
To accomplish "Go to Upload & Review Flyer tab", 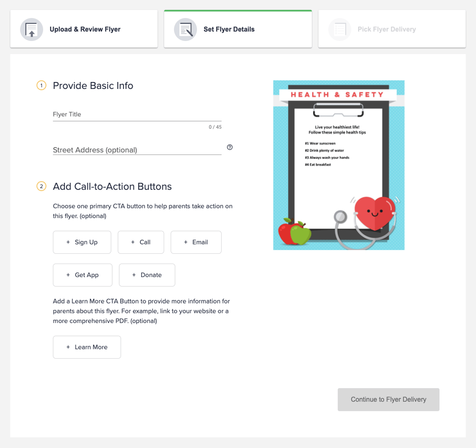I will click(x=84, y=29).
